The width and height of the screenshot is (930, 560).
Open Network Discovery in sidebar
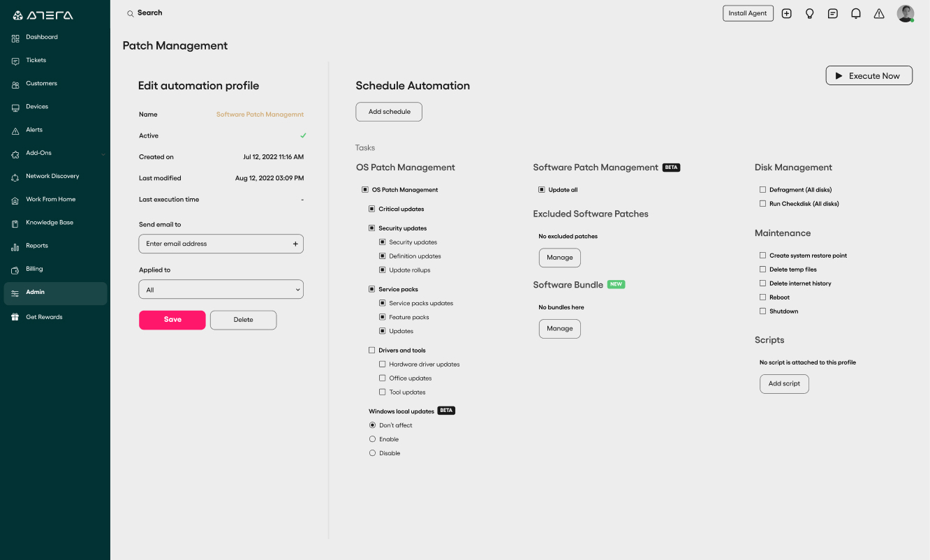click(x=52, y=177)
